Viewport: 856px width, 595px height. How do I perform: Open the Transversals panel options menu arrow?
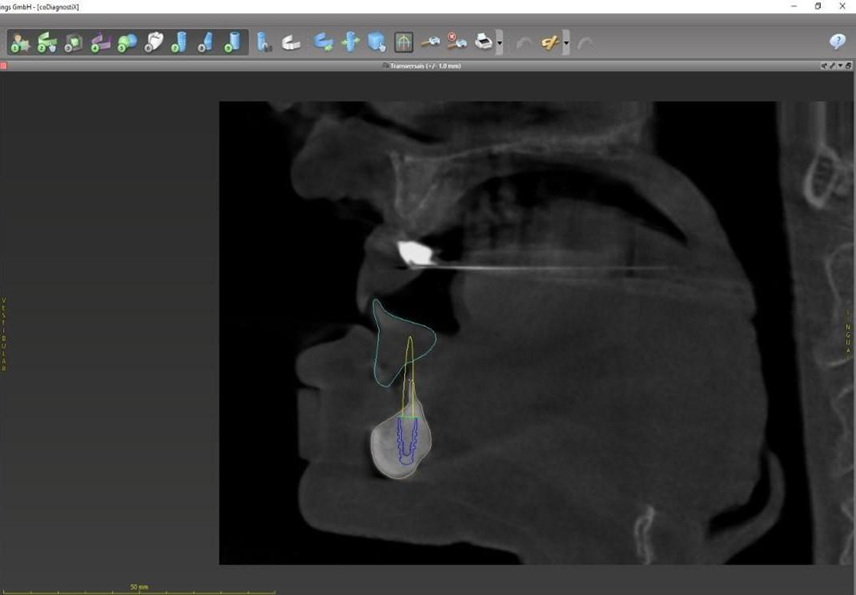coord(838,66)
